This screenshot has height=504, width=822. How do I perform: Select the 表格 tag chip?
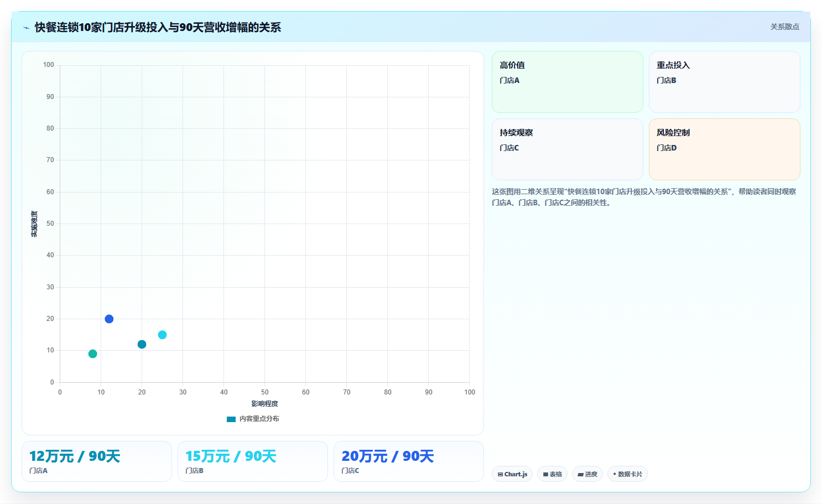click(552, 474)
